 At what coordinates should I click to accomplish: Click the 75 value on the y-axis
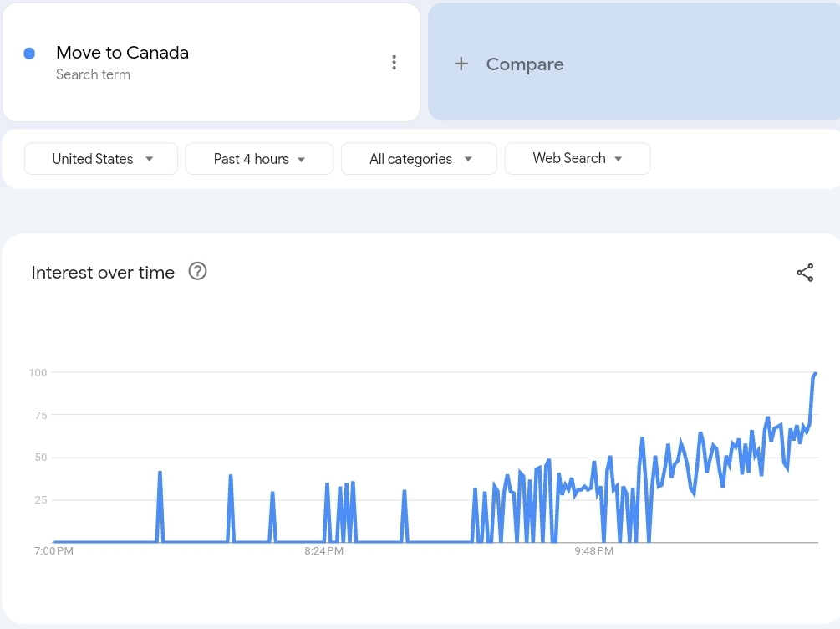41,415
